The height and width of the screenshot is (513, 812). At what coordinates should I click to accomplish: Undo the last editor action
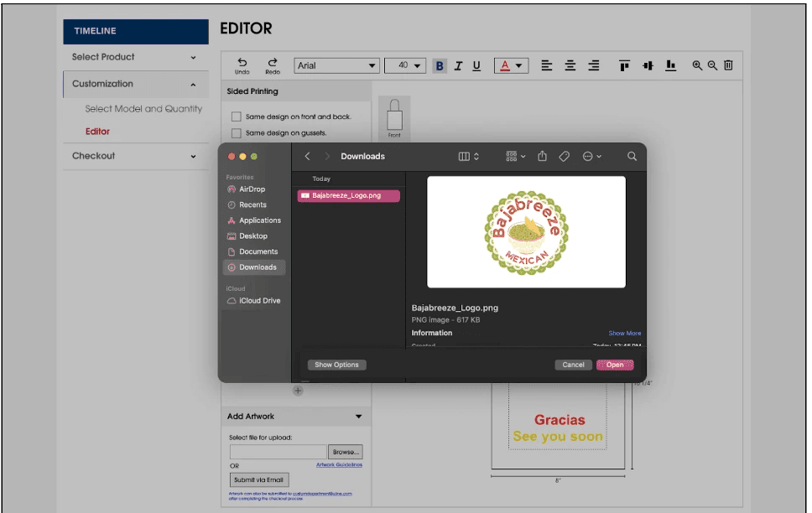tap(242, 65)
